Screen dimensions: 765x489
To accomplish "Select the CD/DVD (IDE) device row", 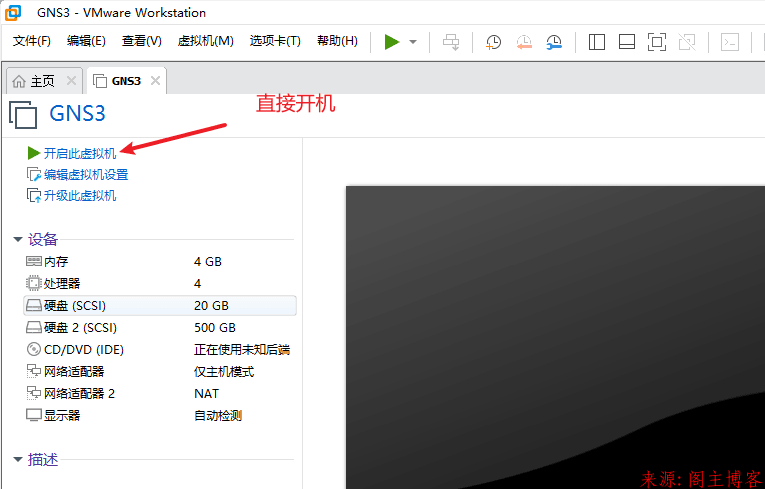I will (x=160, y=349).
